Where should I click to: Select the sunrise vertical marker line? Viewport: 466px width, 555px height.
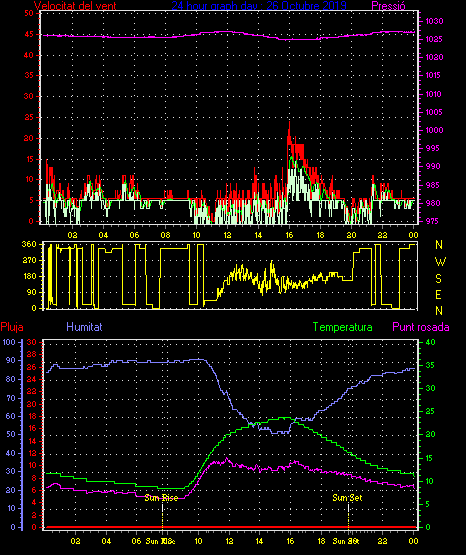click(162, 516)
